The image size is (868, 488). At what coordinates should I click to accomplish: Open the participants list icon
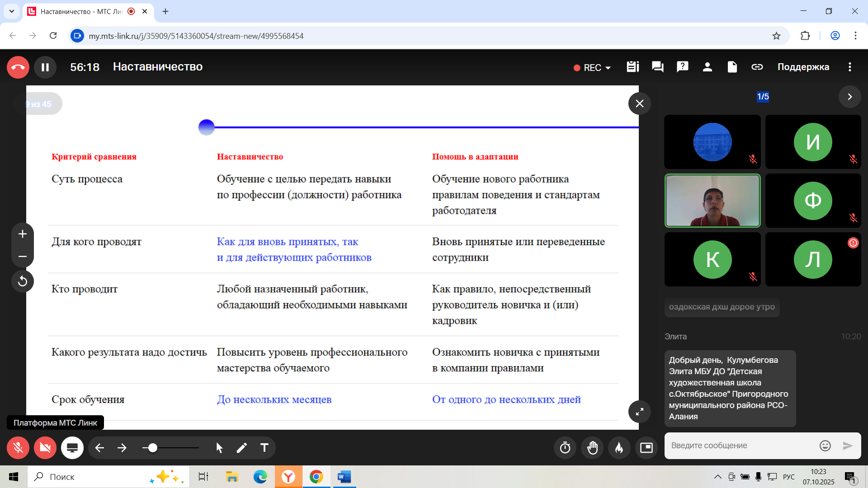(x=707, y=67)
